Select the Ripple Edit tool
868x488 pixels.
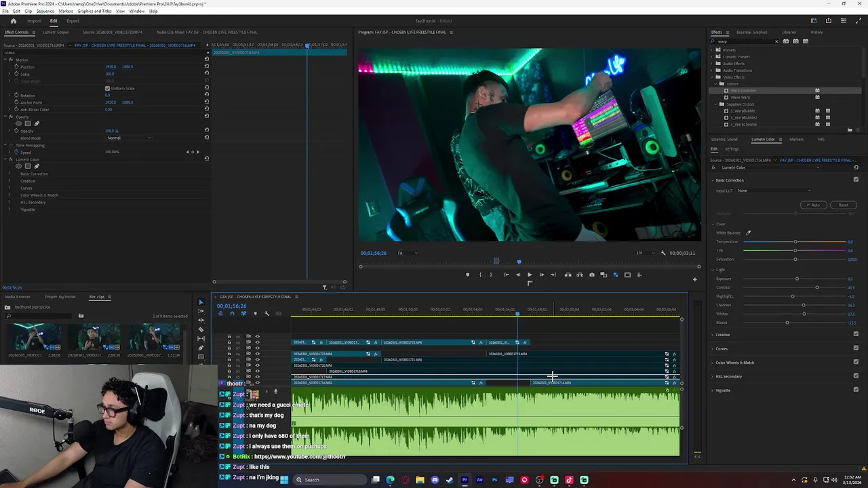click(201, 320)
